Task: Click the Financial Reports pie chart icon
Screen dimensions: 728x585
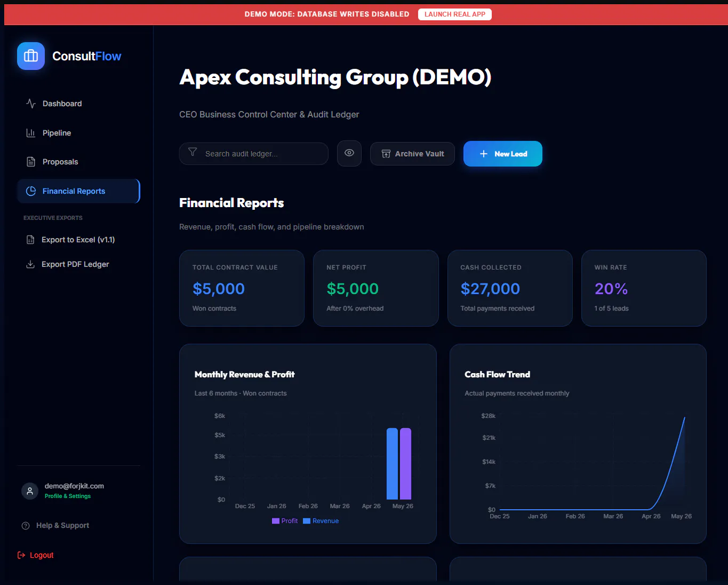Action: coord(31,191)
